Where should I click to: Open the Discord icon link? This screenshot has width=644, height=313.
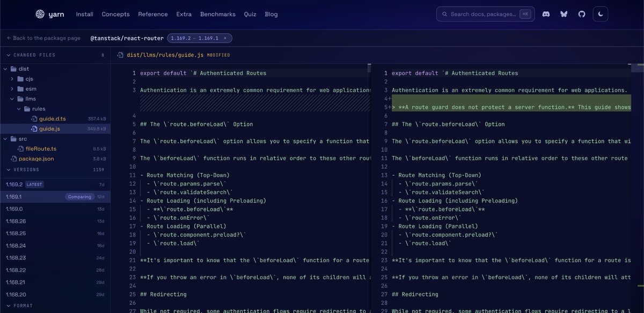pyautogui.click(x=546, y=14)
